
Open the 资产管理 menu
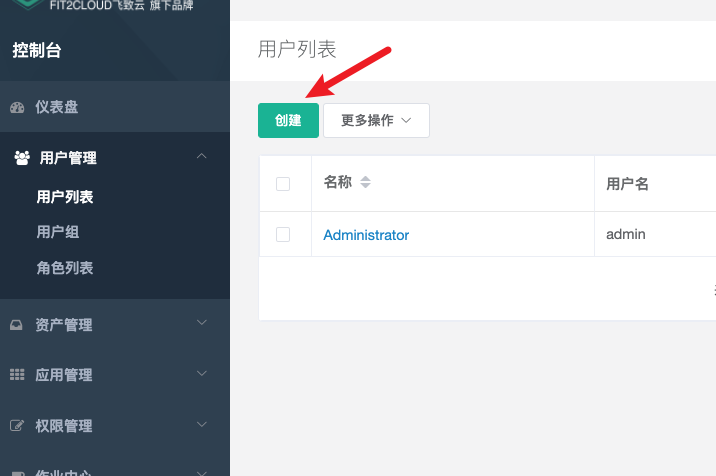pos(64,325)
